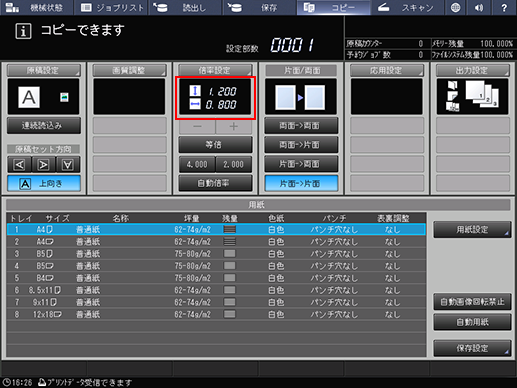Click the simplex-to-simplex page preview image
Image resolution: width=517 pixels, height=388 pixels.
click(300, 98)
